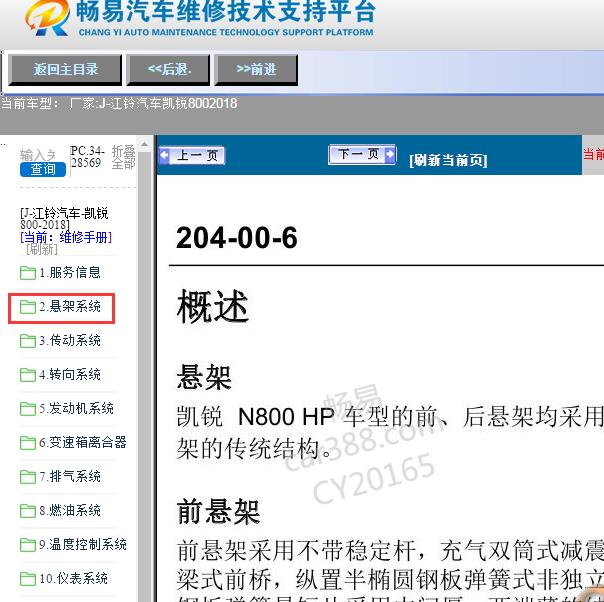Open the folder icon for 5.发动机系统
604x602 pixels.
point(28,409)
